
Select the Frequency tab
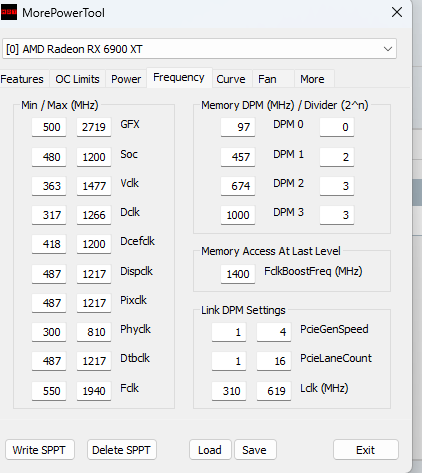pyautogui.click(x=179, y=78)
